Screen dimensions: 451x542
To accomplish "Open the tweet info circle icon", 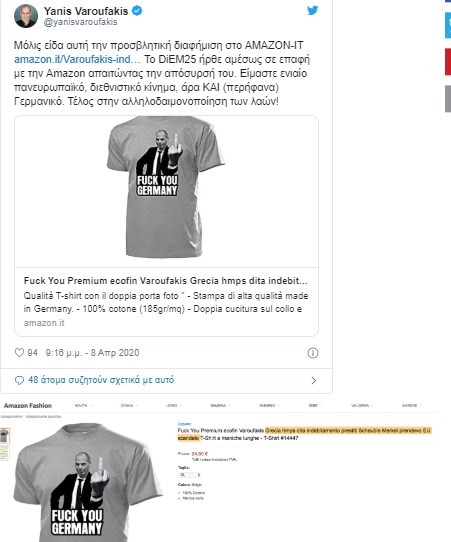I will [313, 353].
